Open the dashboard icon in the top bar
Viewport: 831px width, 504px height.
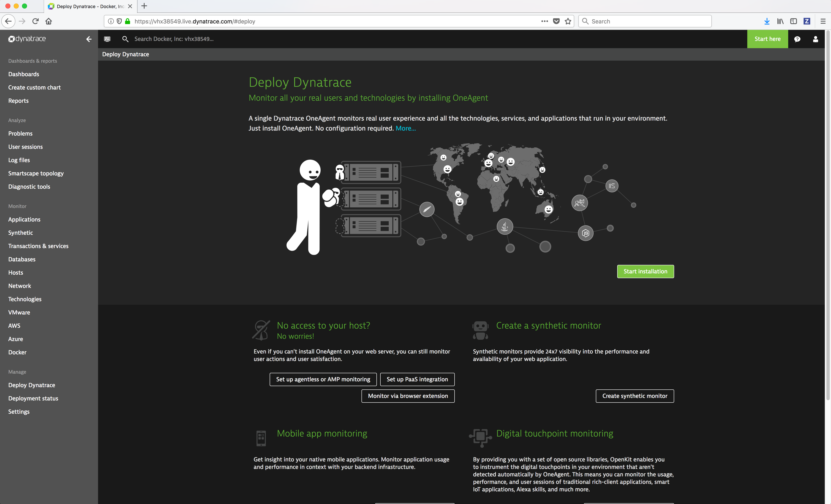[x=107, y=39]
